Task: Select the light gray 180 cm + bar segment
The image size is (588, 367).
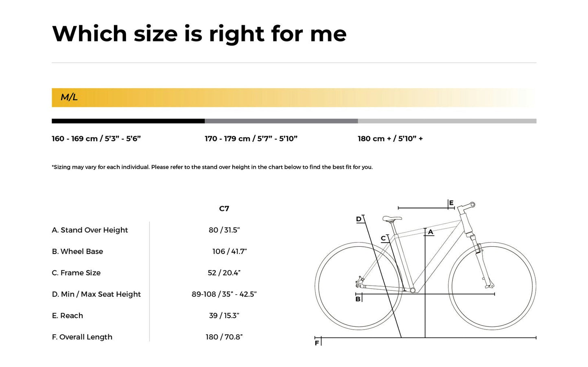Action: click(x=447, y=121)
